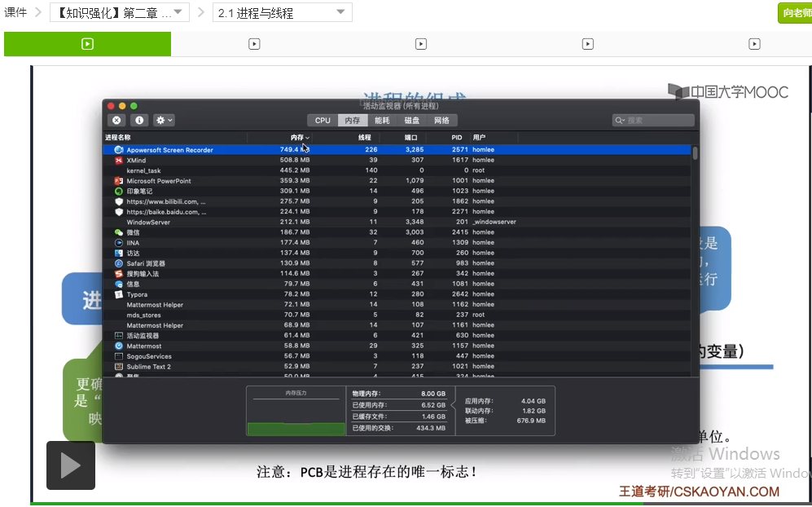Click the _windowserver user cell
Viewport: 812px width, 507px height.
[494, 222]
